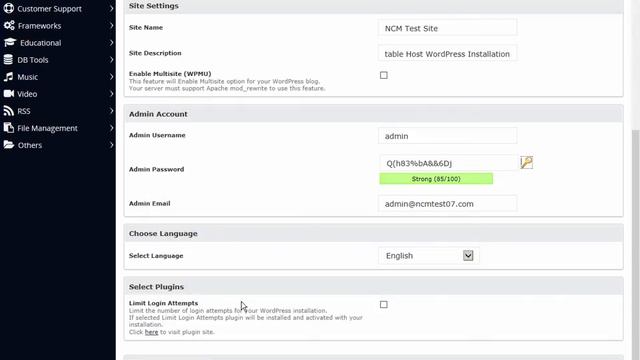
Task: Click the Site Description input field
Action: (x=447, y=53)
